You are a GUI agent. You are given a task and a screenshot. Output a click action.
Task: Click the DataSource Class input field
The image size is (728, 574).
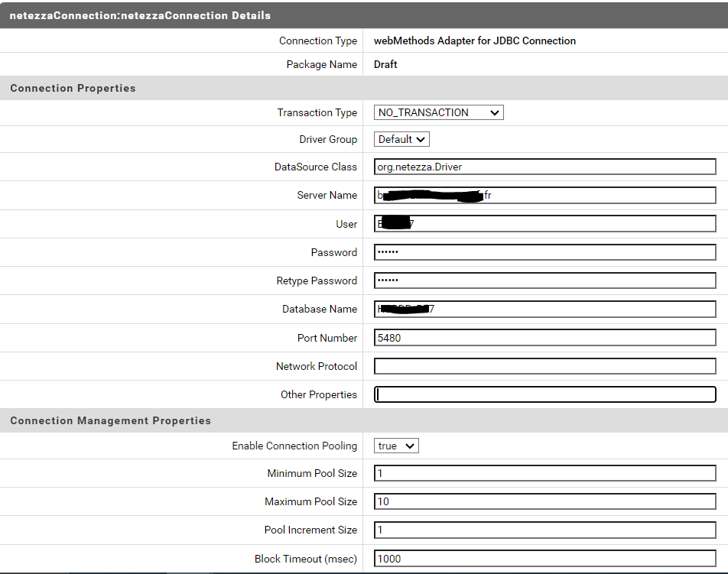pyautogui.click(x=544, y=167)
